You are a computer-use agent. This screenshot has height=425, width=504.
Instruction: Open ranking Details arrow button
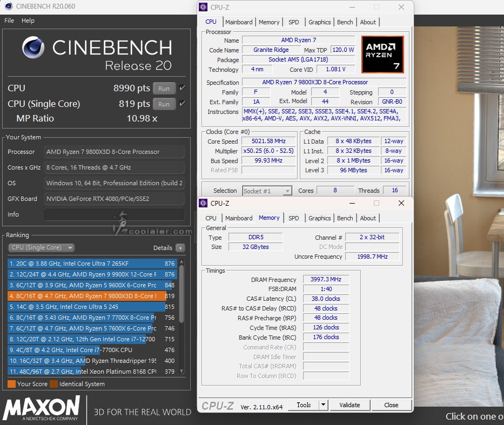pyautogui.click(x=180, y=248)
